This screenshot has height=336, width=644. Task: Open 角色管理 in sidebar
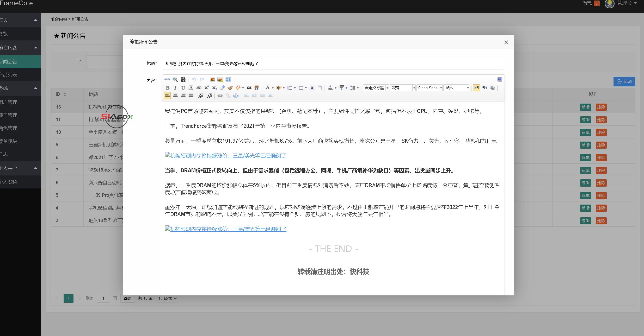(x=20, y=128)
